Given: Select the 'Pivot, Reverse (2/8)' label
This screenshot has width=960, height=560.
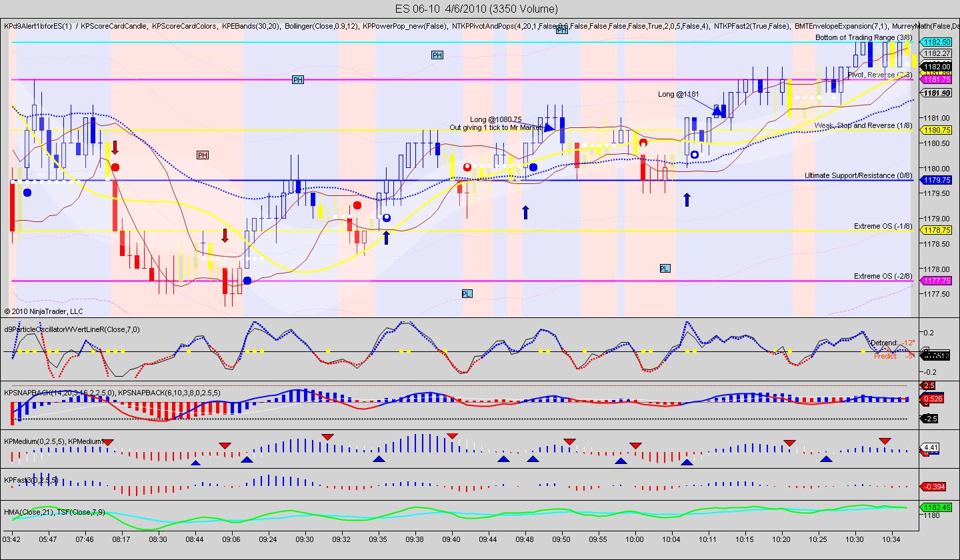Looking at the screenshot, I should pyautogui.click(x=879, y=75).
